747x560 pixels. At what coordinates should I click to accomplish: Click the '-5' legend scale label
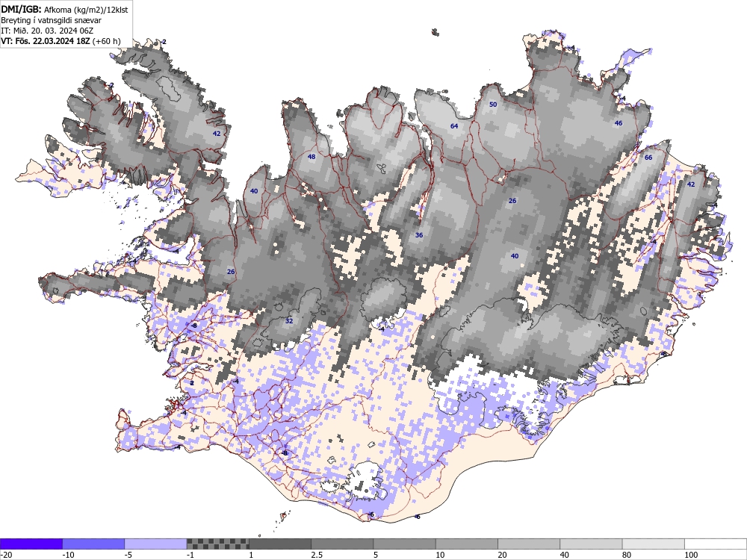(128, 555)
